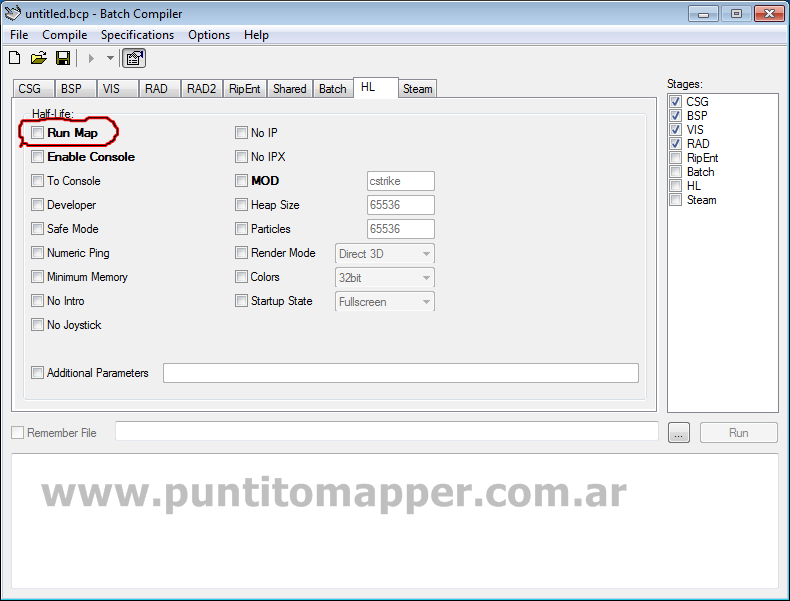Open the File menu
This screenshot has height=601, width=790.
19,35
